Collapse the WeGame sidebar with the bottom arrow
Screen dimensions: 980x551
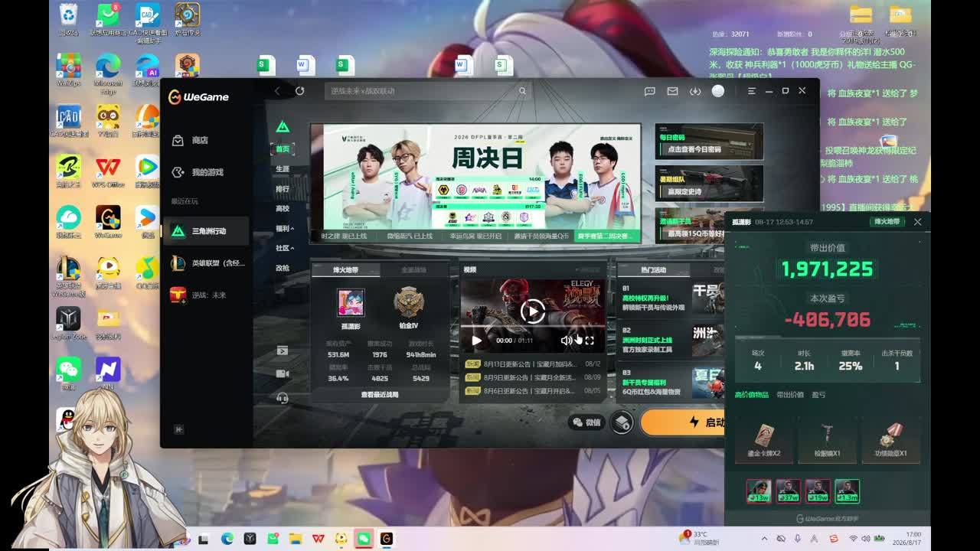pos(178,429)
